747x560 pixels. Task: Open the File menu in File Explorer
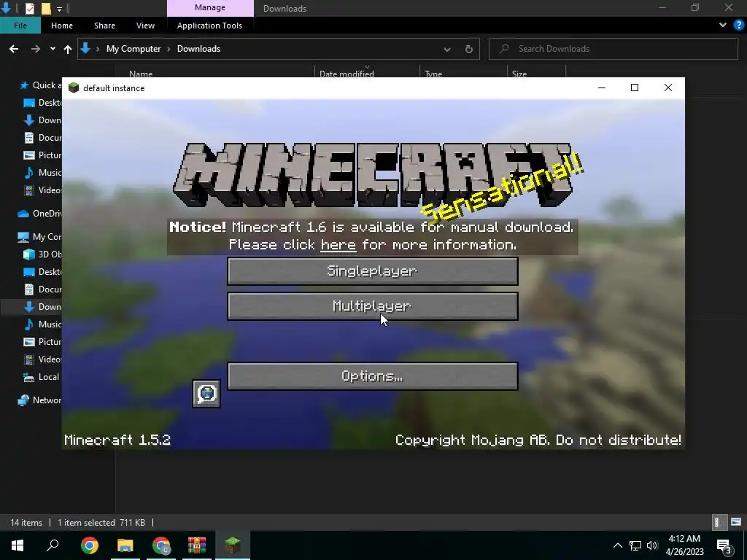[20, 26]
